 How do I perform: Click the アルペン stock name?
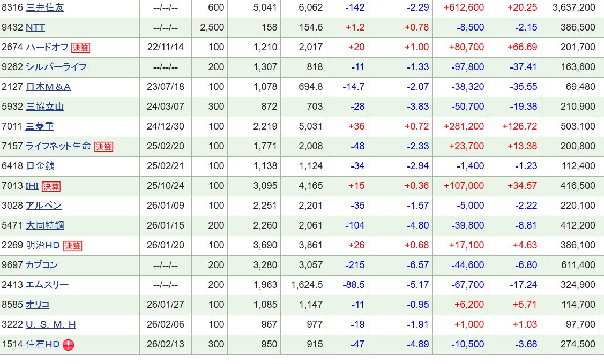[x=44, y=206]
